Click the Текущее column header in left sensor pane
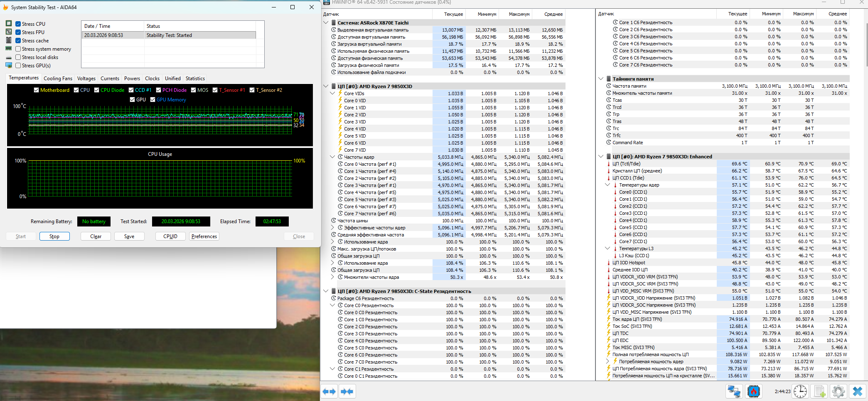Image resolution: width=868 pixels, height=401 pixels. click(x=449, y=14)
